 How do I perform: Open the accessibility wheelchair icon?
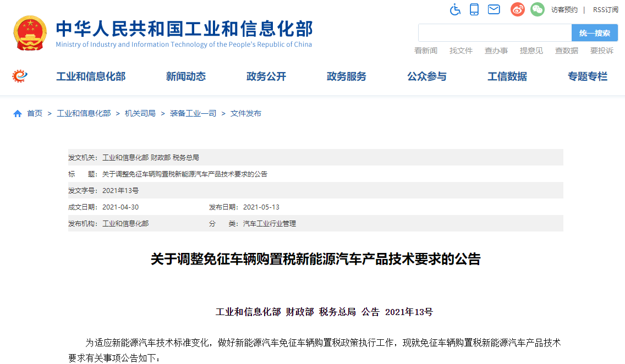[x=455, y=9]
